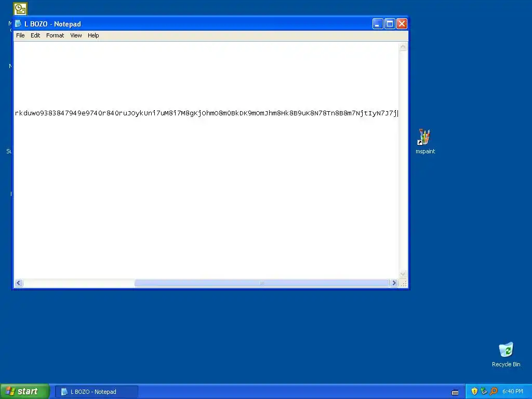Select the mspaint desktop shortcut
The height and width of the screenshot is (399, 532).
[x=425, y=142]
